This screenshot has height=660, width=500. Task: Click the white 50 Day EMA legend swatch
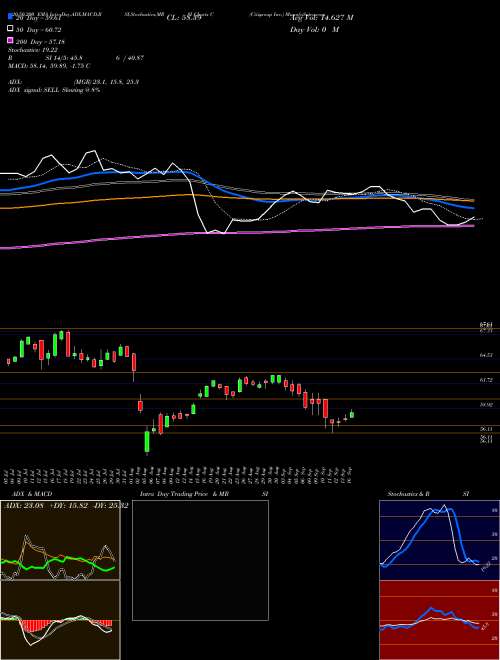point(10,29)
